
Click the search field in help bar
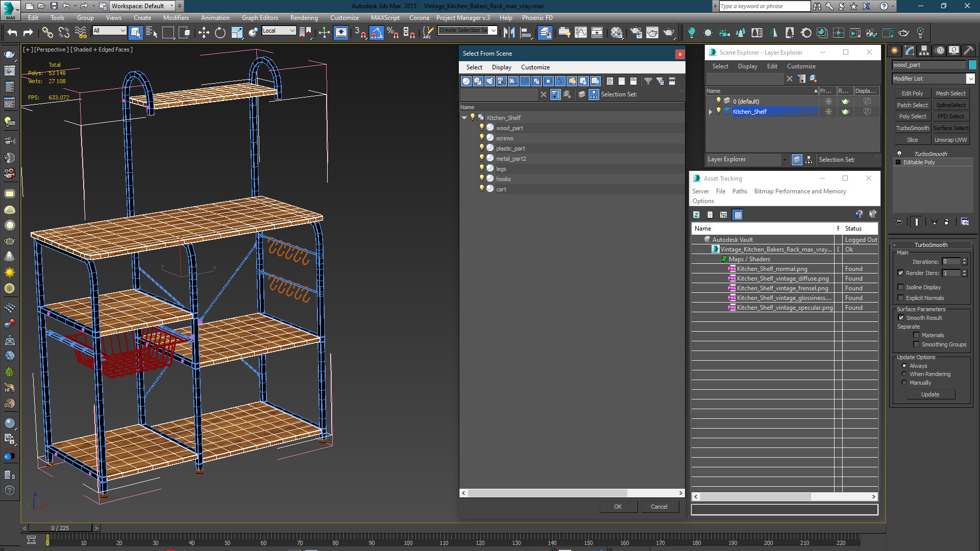764,6
